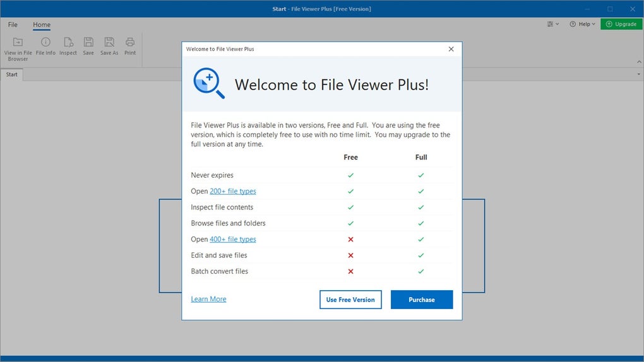The image size is (644, 362).
Task: Click Full checkmark on Open 400+ file types row
Action: click(421, 239)
